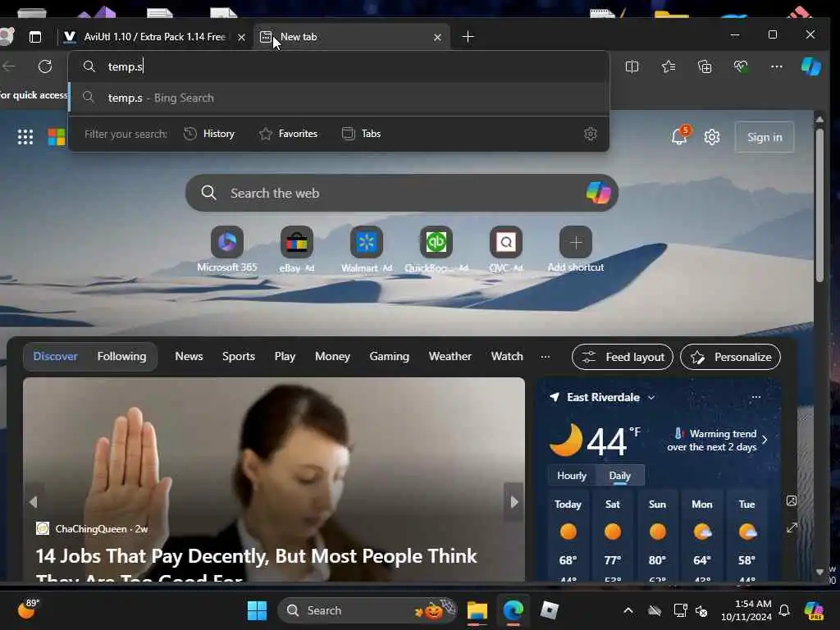The width and height of the screenshot is (840, 630).
Task: Open the apps grid launcher icon
Action: [x=25, y=137]
